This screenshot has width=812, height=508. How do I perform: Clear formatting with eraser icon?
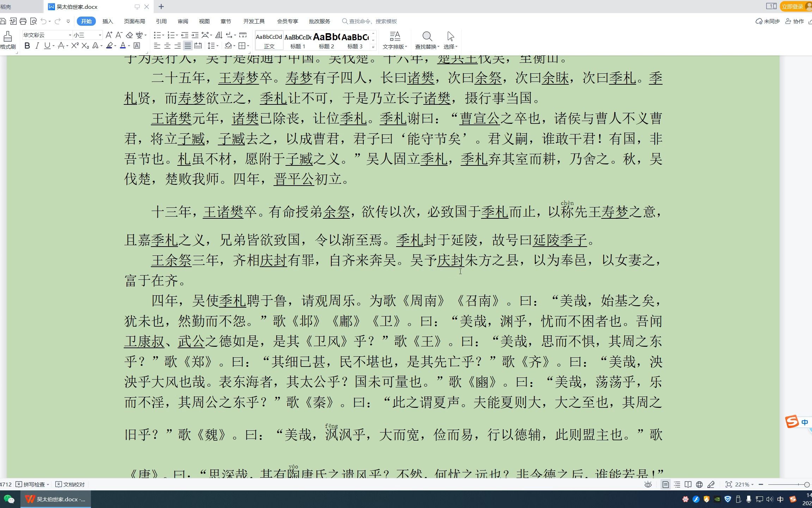[129, 35]
